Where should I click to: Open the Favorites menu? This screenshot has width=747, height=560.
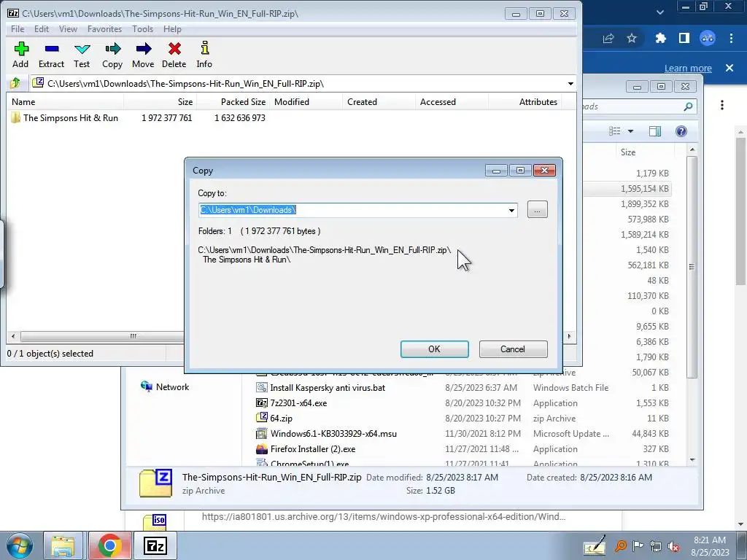click(x=104, y=29)
